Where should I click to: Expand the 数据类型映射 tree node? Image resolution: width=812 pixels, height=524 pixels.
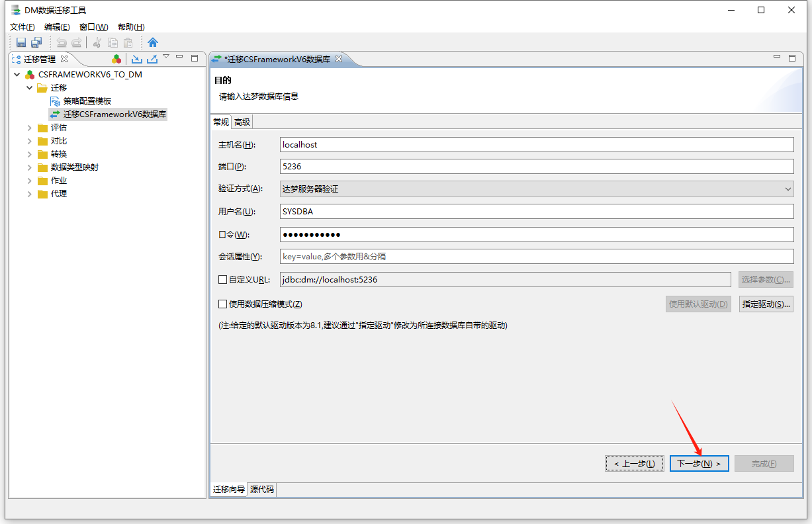tap(30, 167)
